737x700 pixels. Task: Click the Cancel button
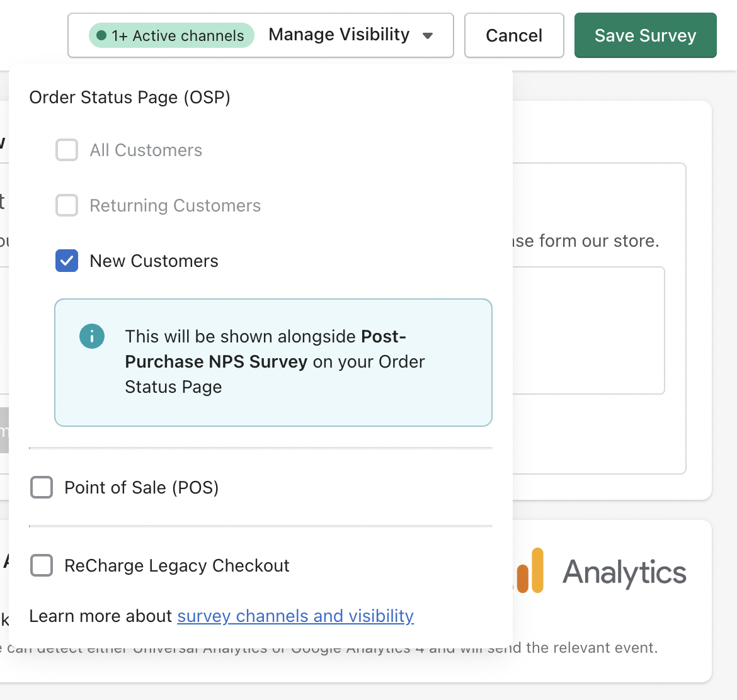514,35
